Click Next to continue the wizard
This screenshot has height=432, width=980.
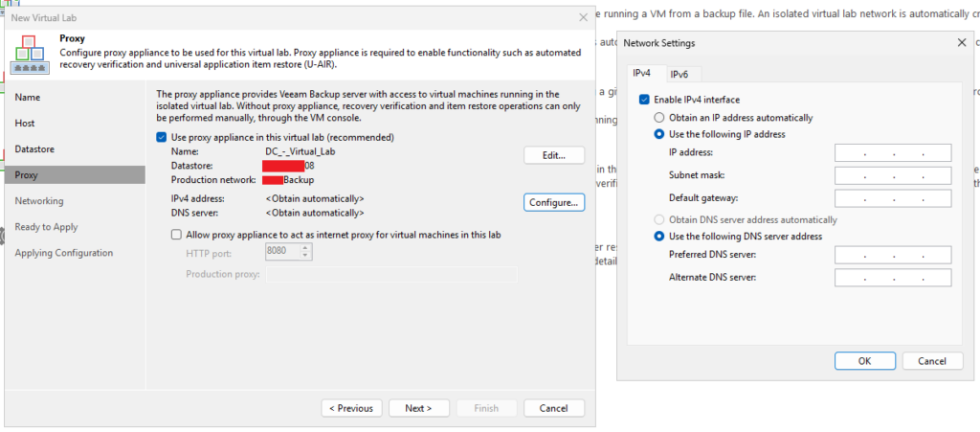[418, 408]
